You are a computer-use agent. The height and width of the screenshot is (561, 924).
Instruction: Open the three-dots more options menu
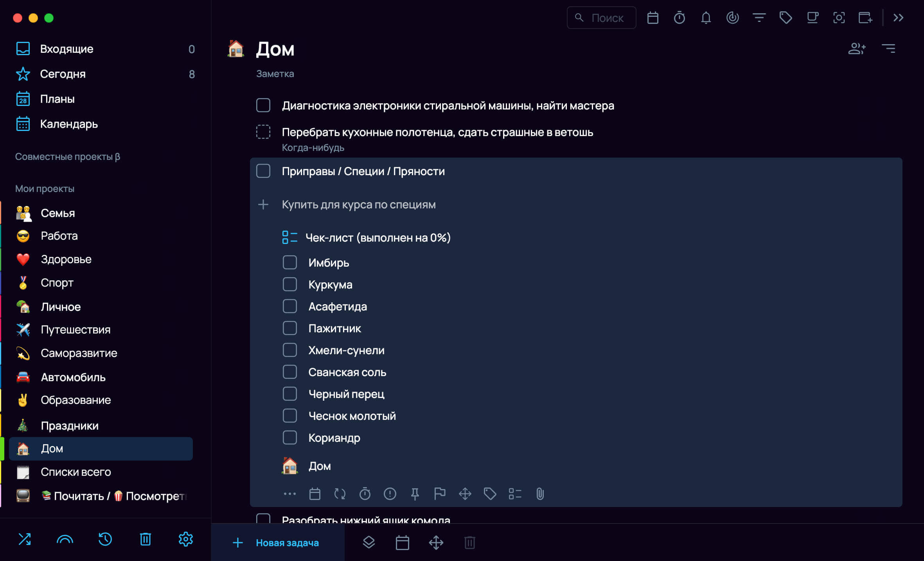(289, 494)
